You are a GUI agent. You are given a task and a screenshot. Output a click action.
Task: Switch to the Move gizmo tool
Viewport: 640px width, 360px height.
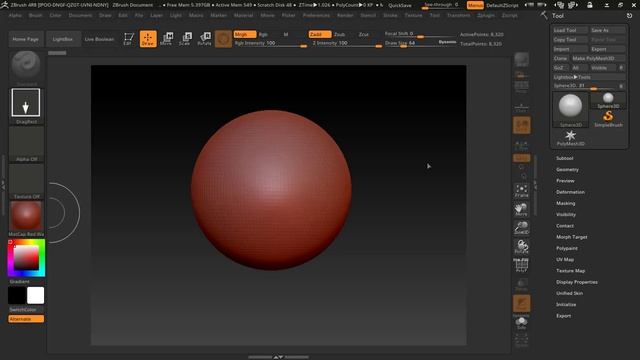[167, 39]
